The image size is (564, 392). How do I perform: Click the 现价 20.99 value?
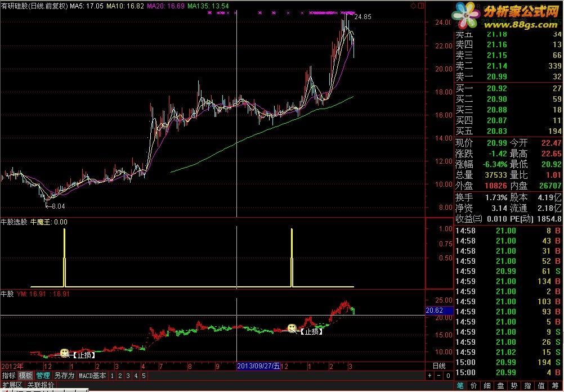coord(497,143)
